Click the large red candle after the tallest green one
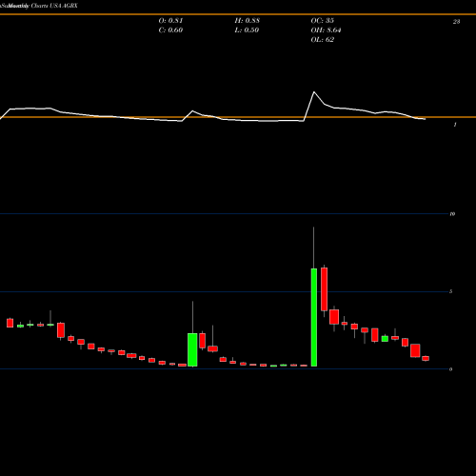This screenshot has width=476, height=476. 324,289
